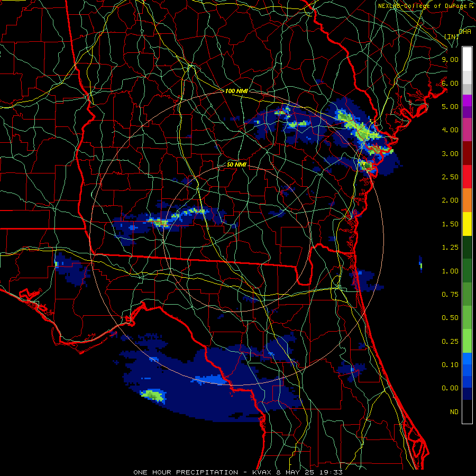Click the "1.25" legend value

pyautogui.click(x=450, y=248)
